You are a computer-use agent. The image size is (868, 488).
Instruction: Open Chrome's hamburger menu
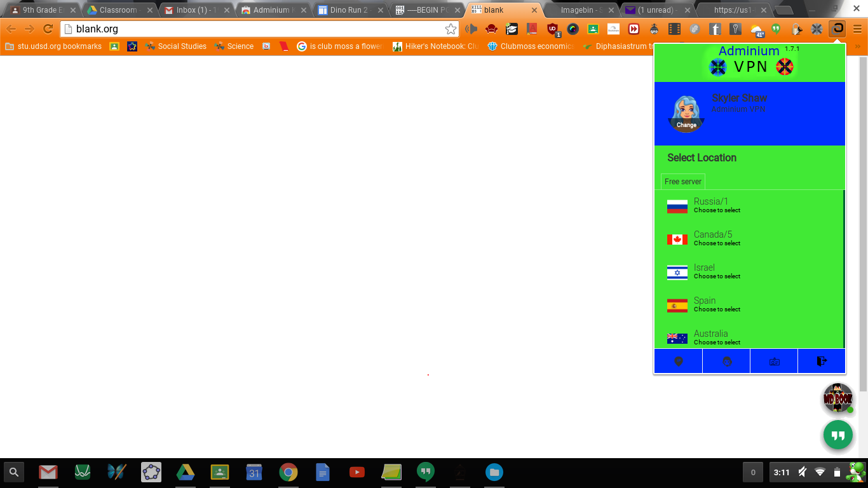point(857,29)
